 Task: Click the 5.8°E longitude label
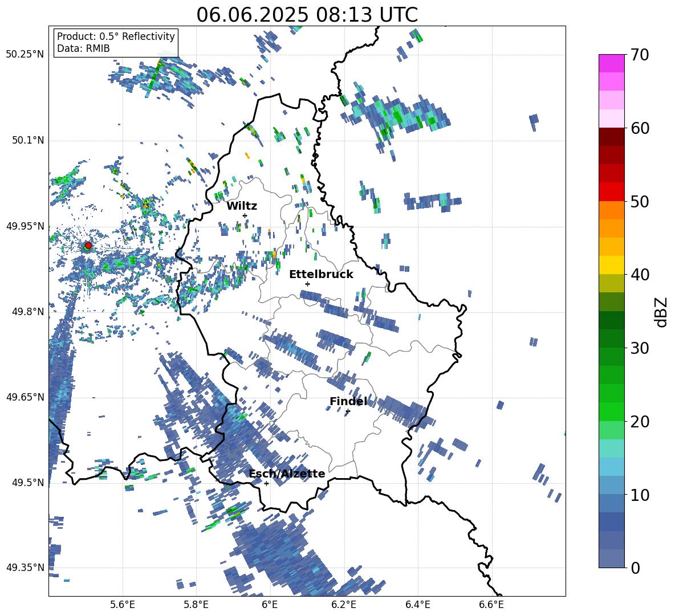pos(196,605)
